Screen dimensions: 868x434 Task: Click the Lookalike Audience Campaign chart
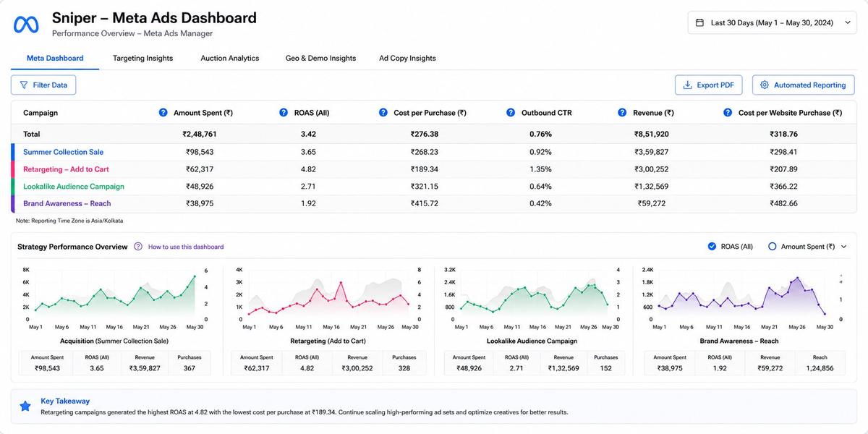[534, 295]
